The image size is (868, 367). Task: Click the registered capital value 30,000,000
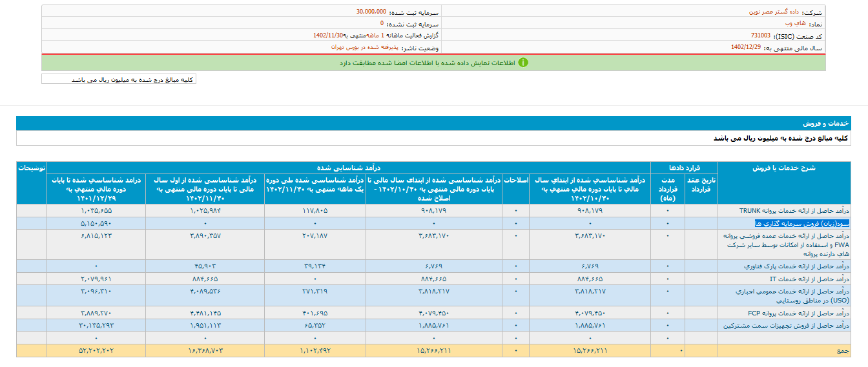[371, 12]
